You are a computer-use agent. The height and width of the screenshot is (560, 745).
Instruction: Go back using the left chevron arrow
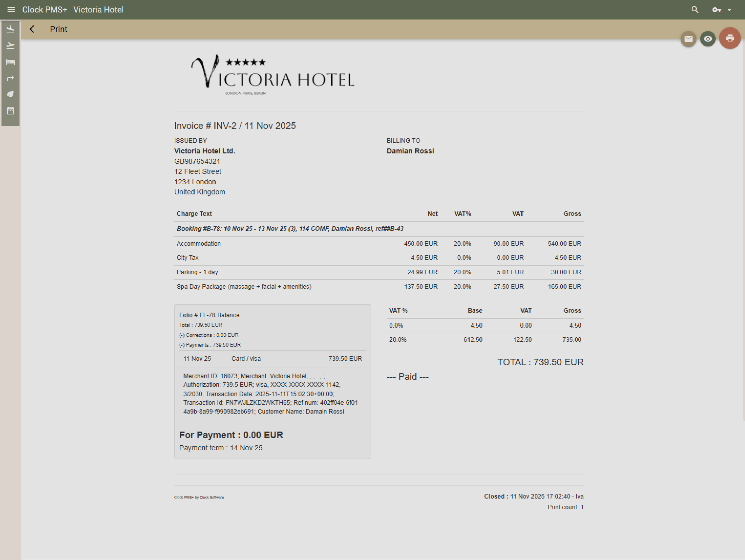click(32, 29)
